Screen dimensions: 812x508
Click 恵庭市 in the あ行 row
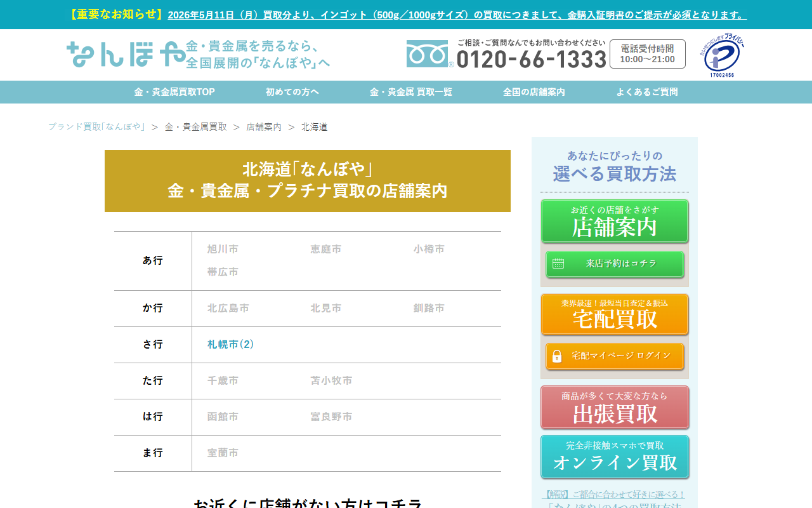click(326, 250)
